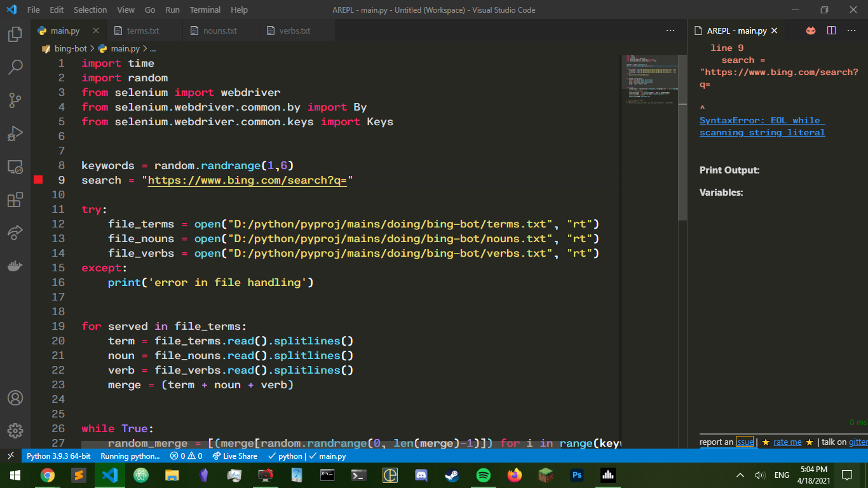Open Problems via errors and warnings counter
This screenshot has height=488, width=868.
(186, 456)
